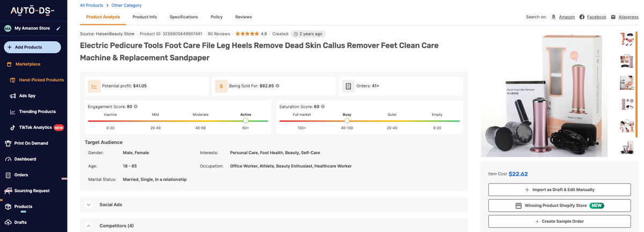The image size is (644, 232).
Task: Select the fifth product thumbnail
Action: coord(627,126)
